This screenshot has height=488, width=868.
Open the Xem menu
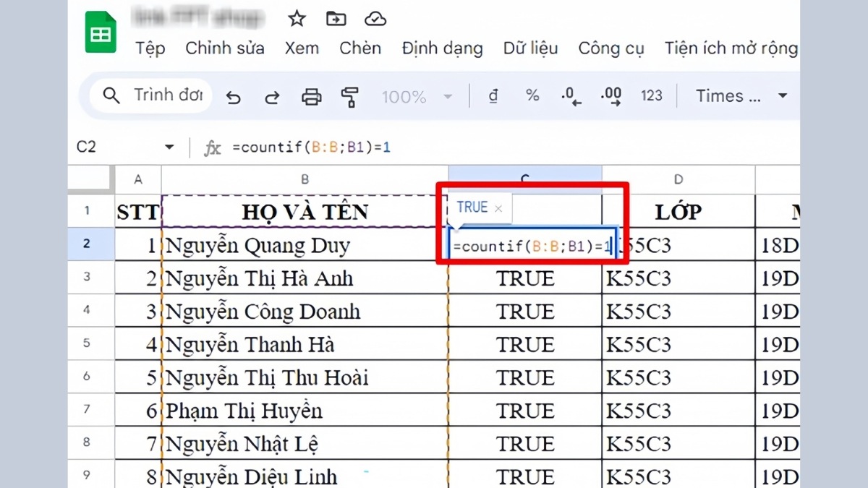tap(302, 48)
